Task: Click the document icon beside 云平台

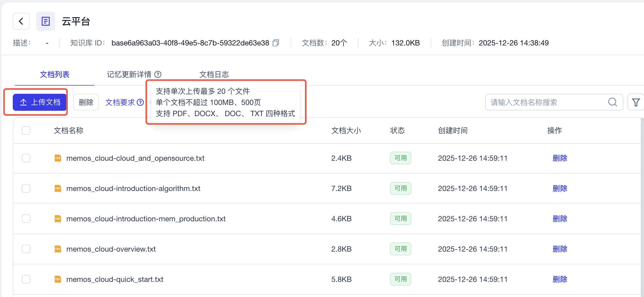Action: (x=46, y=21)
